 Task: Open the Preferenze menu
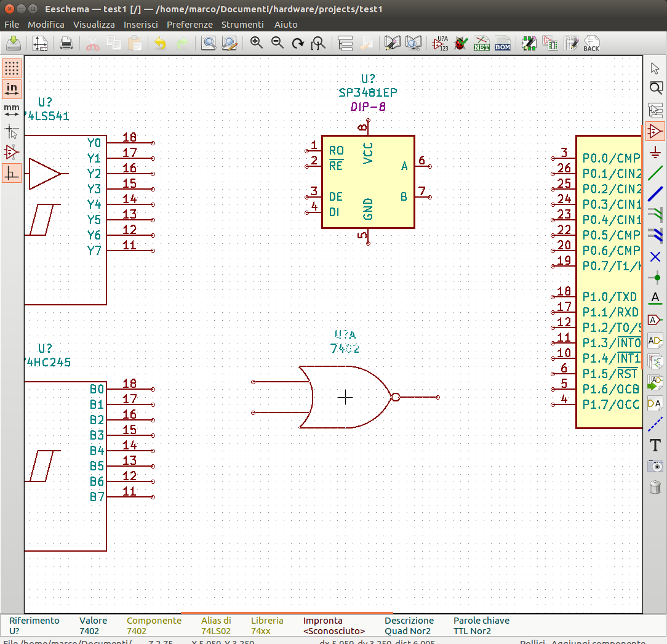pyautogui.click(x=190, y=25)
